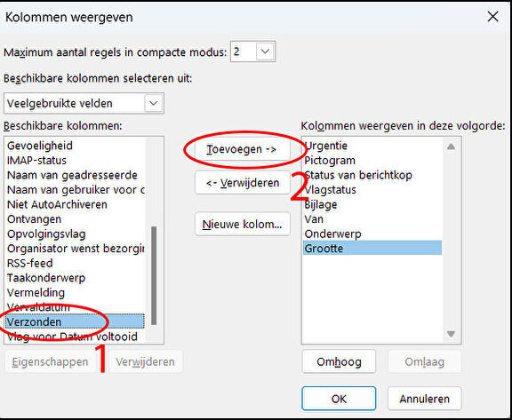The height and width of the screenshot is (420, 512).
Task: Click the Verwijderen arrow button in middle
Action: point(243,183)
